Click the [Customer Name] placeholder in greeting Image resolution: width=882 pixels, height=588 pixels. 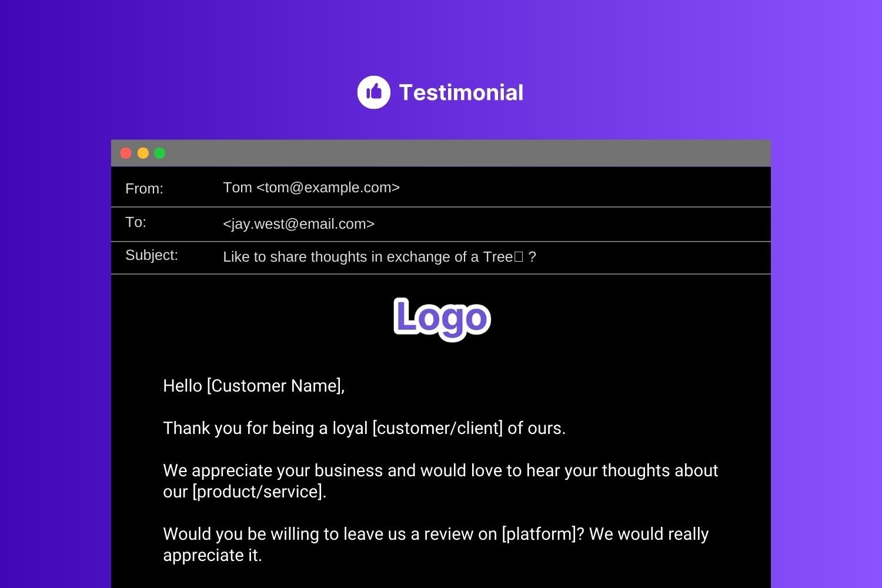click(274, 386)
